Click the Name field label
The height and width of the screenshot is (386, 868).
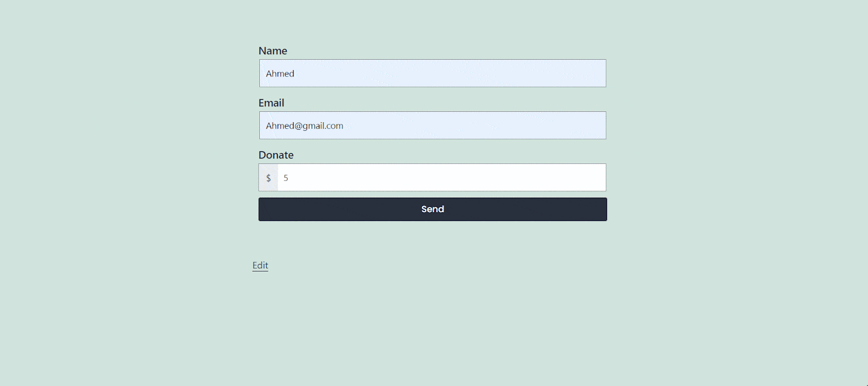click(273, 51)
